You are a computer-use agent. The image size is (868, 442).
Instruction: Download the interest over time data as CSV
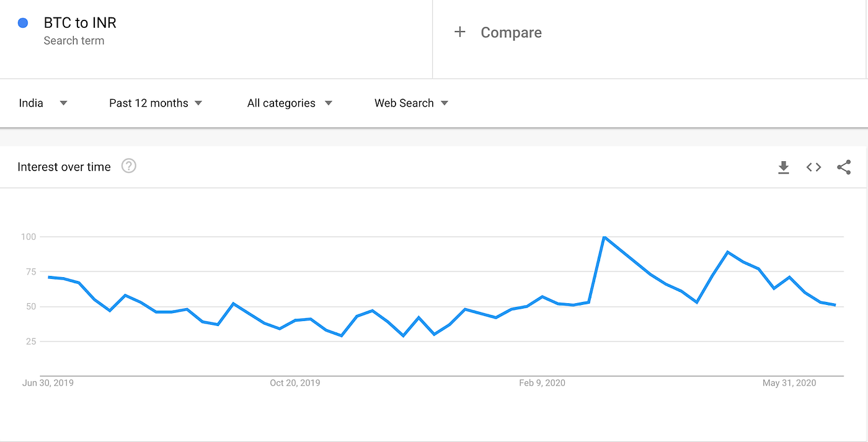783,167
